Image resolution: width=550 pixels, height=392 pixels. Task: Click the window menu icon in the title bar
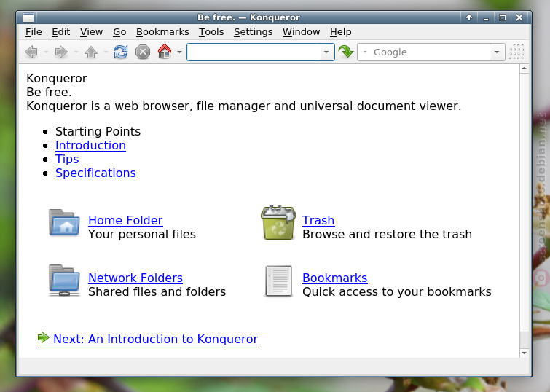pyautogui.click(x=28, y=17)
